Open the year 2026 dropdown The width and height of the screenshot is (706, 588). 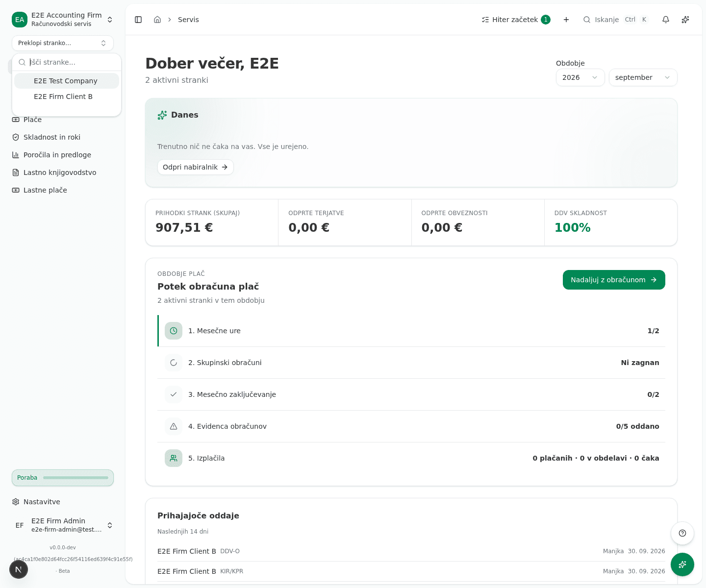point(580,77)
